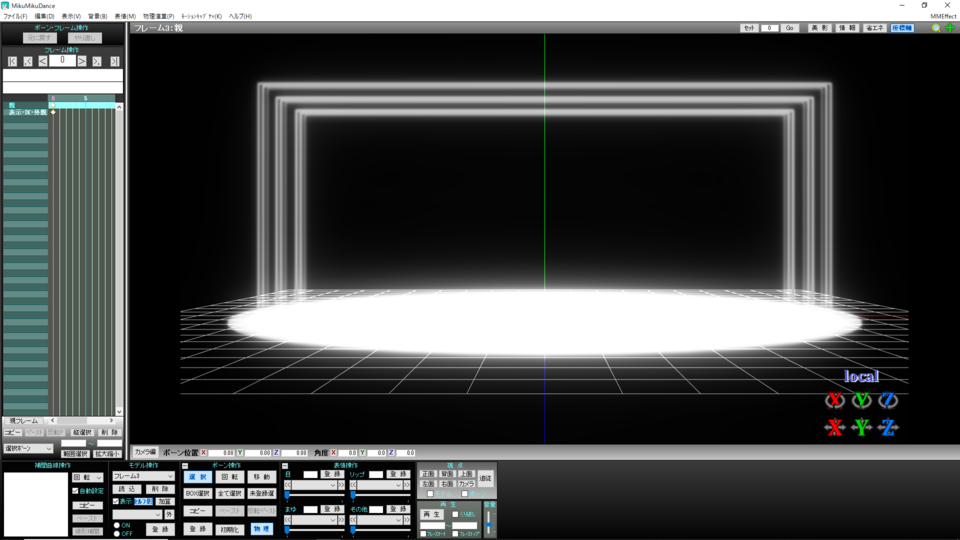The image size is (960, 540).
Task: Click the red X rotation axis icon
Action: pyautogui.click(x=834, y=400)
